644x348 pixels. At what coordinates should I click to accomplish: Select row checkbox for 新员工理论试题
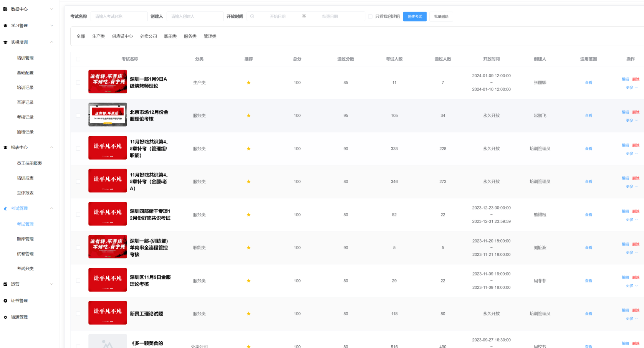click(78, 314)
